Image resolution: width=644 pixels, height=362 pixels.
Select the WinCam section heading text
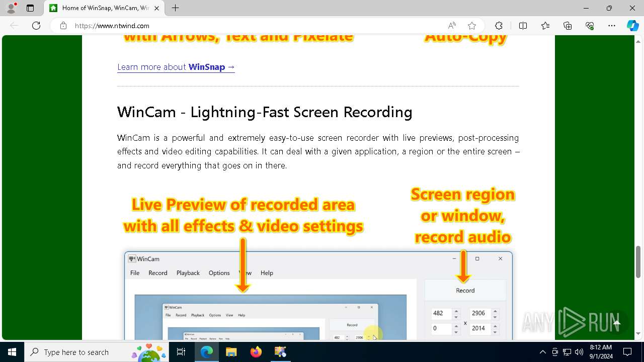coord(265,112)
